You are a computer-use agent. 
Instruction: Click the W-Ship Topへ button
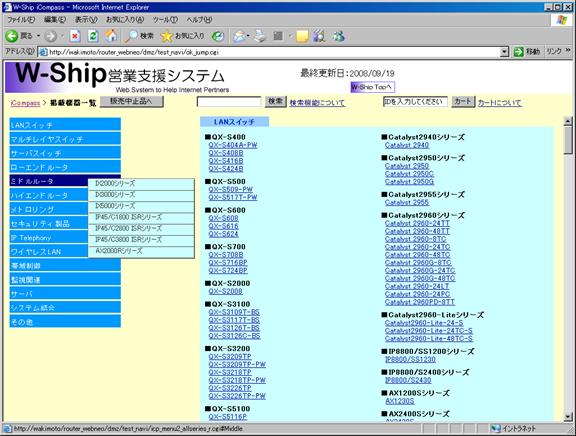point(372,87)
